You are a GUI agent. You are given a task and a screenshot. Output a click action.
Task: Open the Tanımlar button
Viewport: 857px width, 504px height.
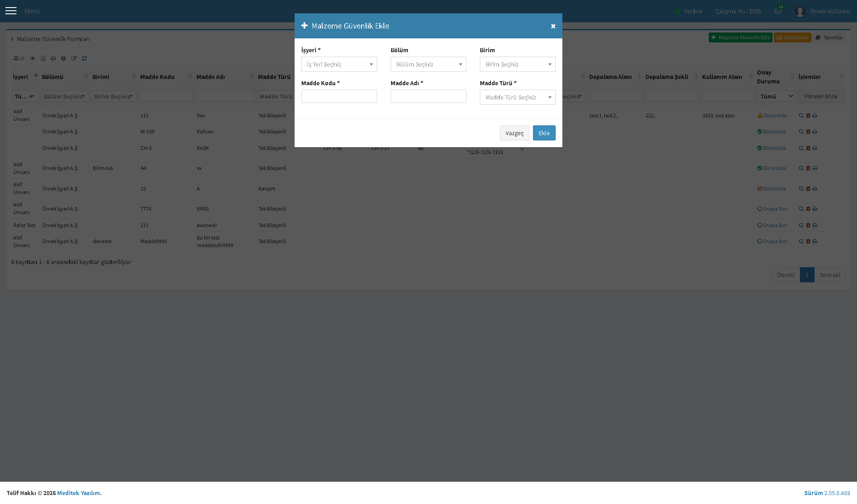coord(829,37)
